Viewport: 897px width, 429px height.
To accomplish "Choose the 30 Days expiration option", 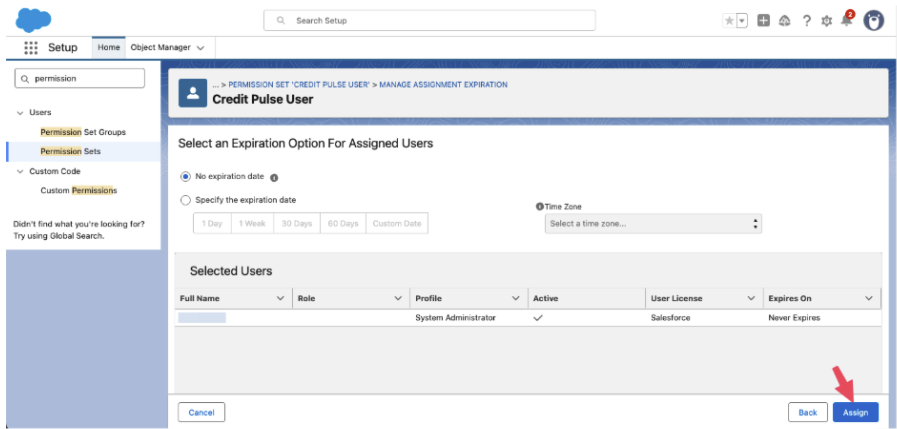I will tap(296, 224).
